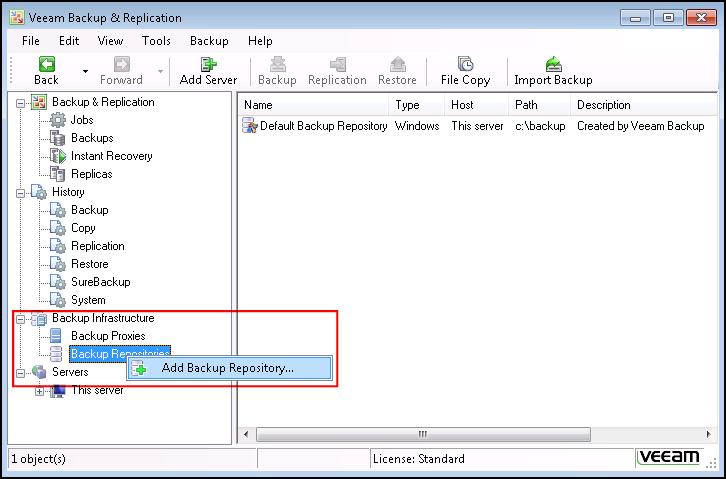The height and width of the screenshot is (479, 726).
Task: Click the Veeam logo in status bar
Action: 669,457
